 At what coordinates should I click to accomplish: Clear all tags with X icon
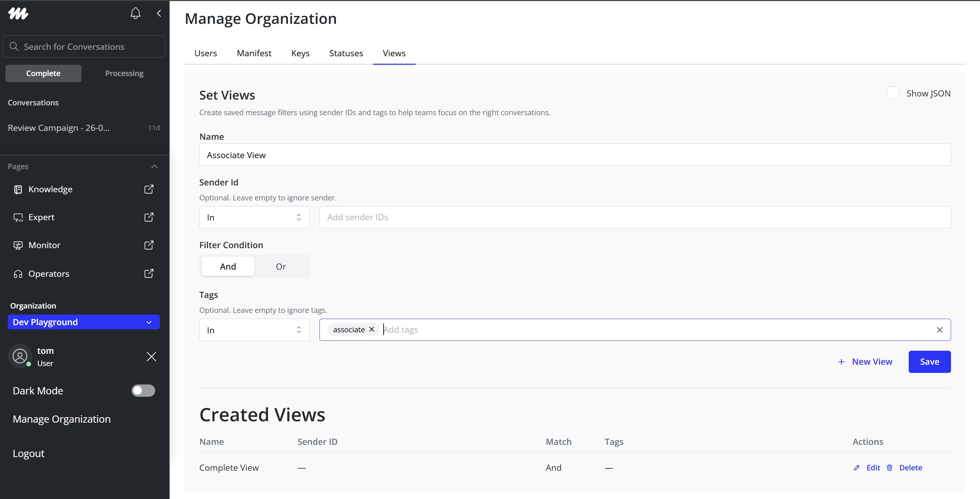(x=939, y=330)
